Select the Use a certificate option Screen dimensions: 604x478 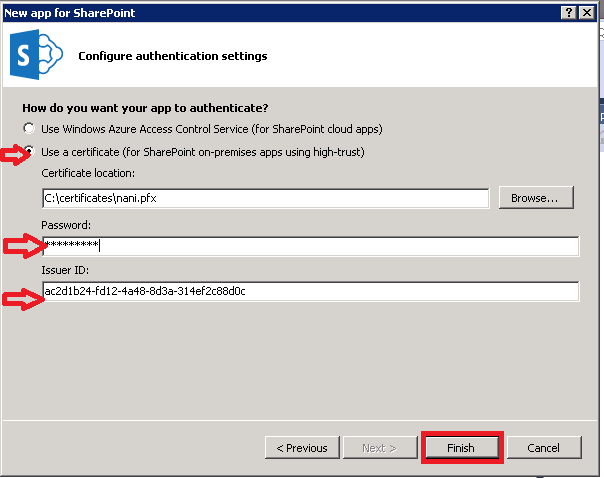click(30, 151)
